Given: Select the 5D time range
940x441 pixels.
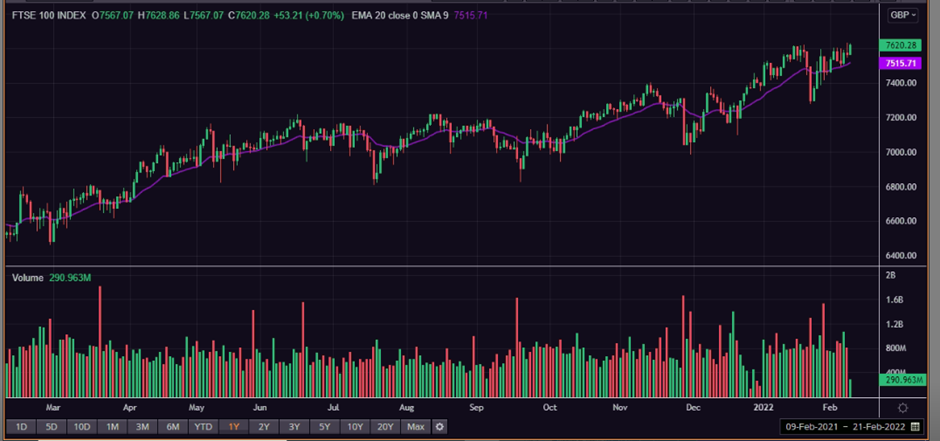Looking at the screenshot, I should [51, 427].
